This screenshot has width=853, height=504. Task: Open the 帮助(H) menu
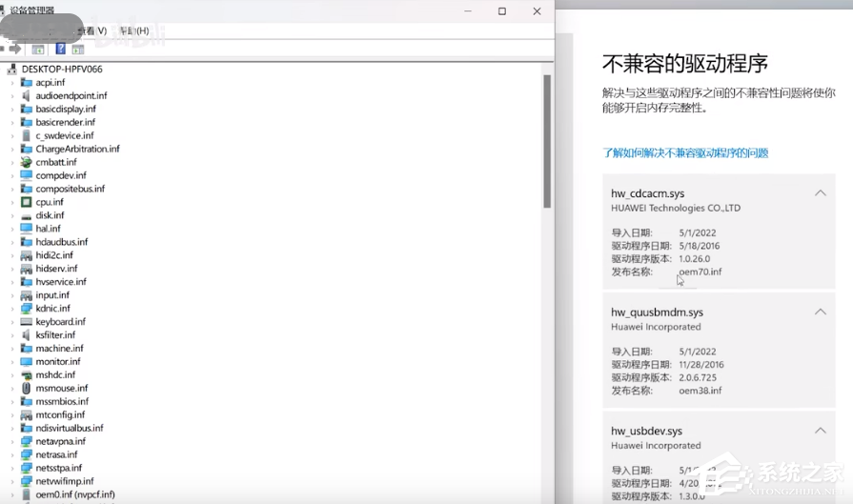point(134,30)
